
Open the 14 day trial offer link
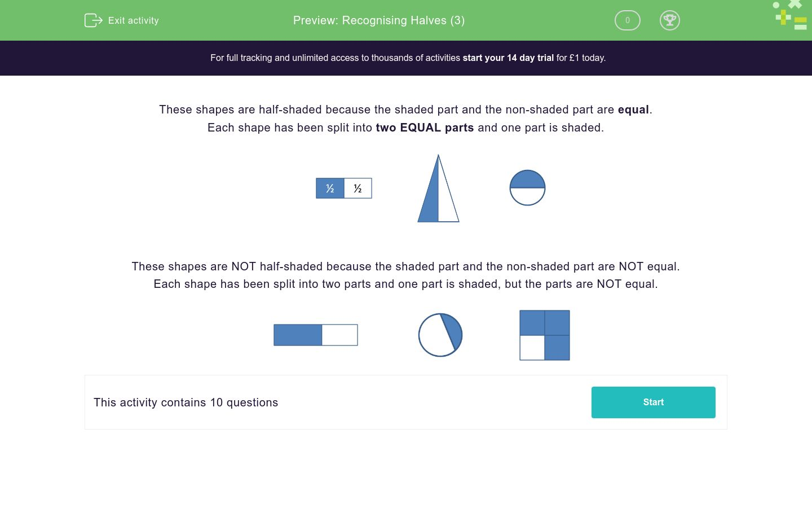pyautogui.click(x=507, y=58)
